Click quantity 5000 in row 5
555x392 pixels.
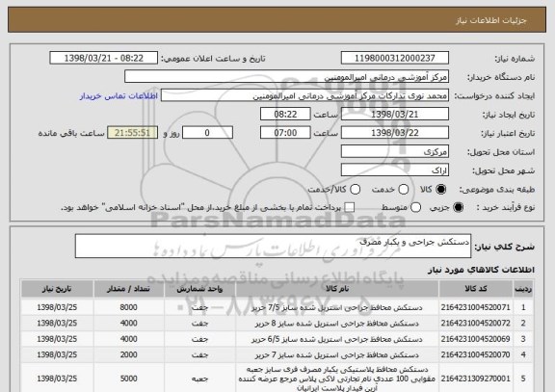click(x=128, y=379)
